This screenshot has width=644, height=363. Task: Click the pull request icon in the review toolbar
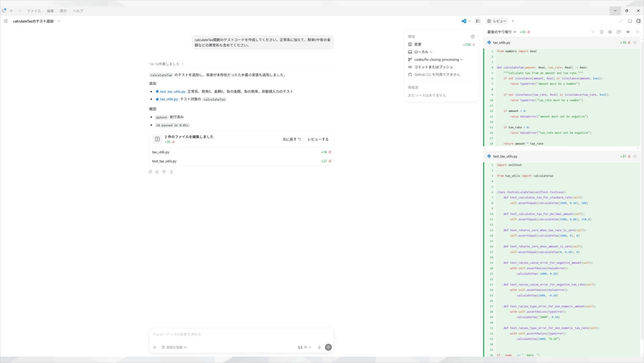click(x=638, y=32)
